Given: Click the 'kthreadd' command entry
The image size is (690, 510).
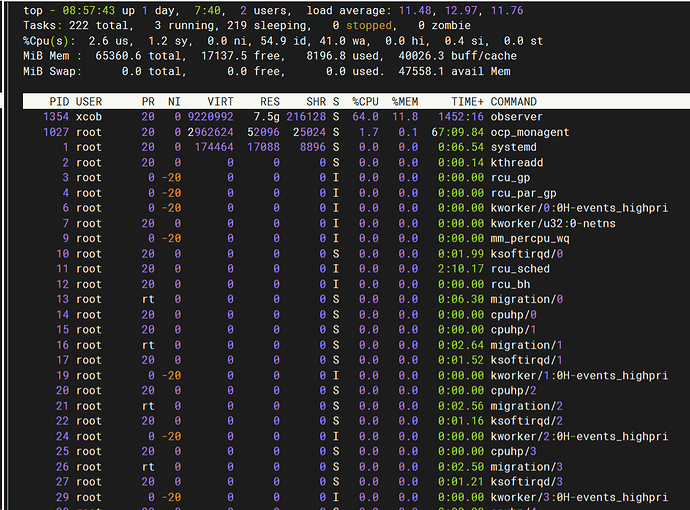Looking at the screenshot, I should [517, 162].
